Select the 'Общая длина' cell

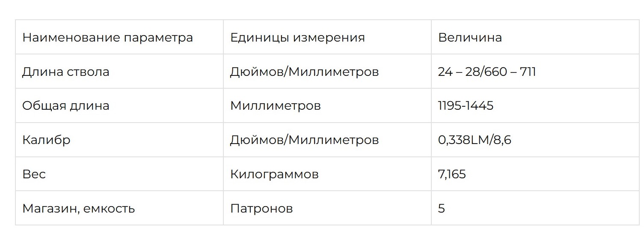point(119,106)
